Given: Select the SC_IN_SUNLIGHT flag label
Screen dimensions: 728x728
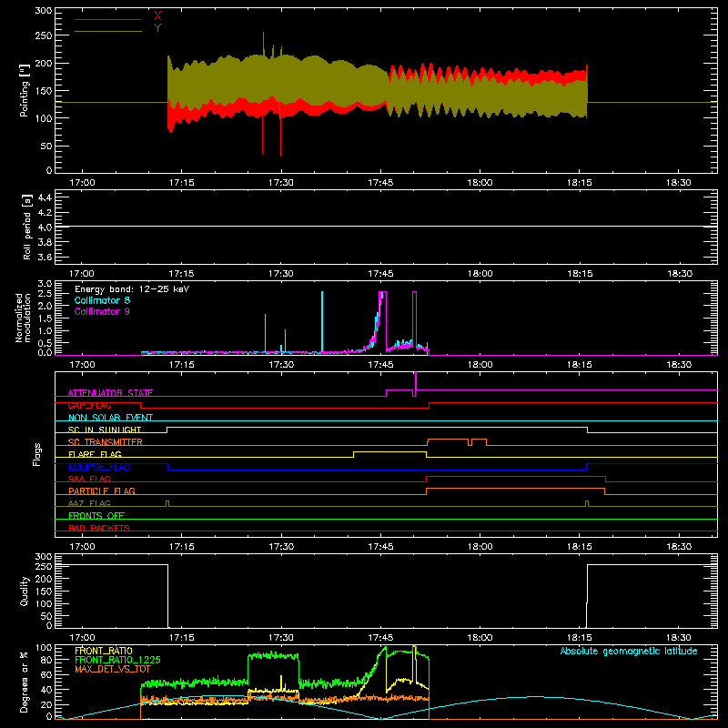Looking at the screenshot, I should (x=105, y=430).
